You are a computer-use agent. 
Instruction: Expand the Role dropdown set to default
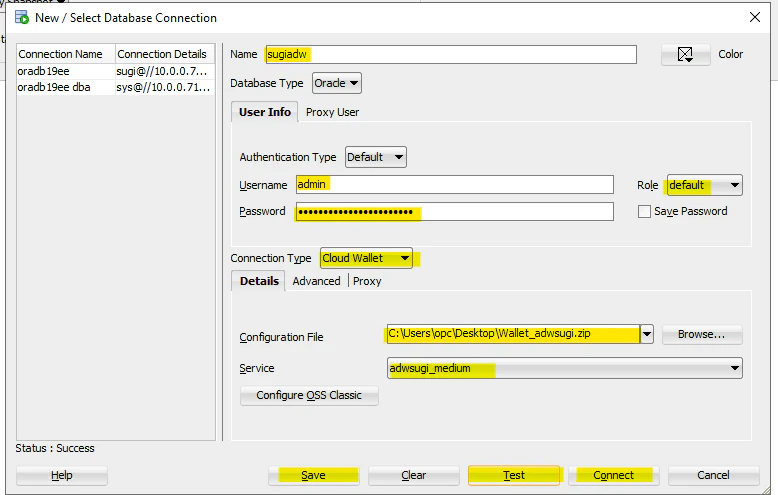[x=705, y=185]
